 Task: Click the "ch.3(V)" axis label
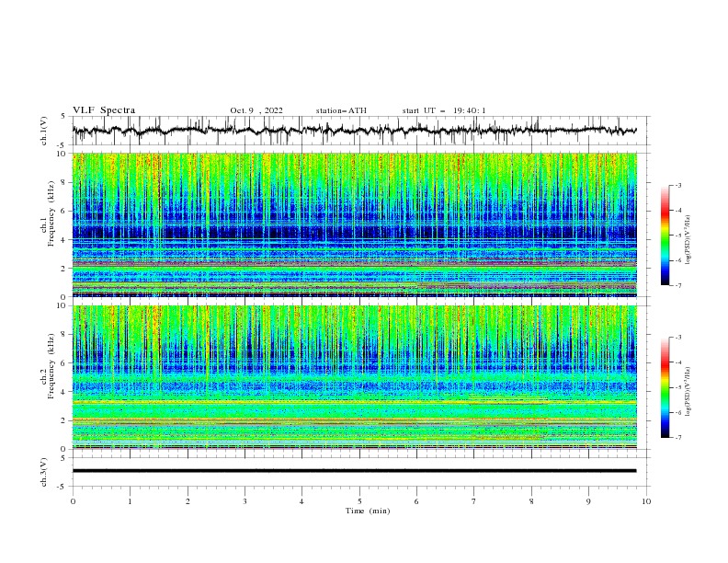[44, 472]
